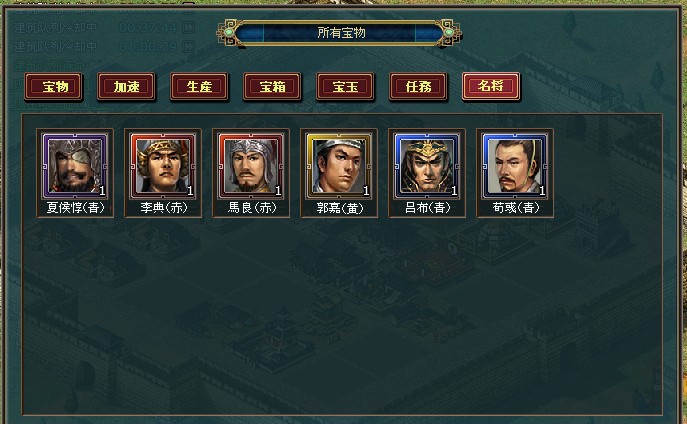Click the 荀彧(青) name label

point(516,208)
